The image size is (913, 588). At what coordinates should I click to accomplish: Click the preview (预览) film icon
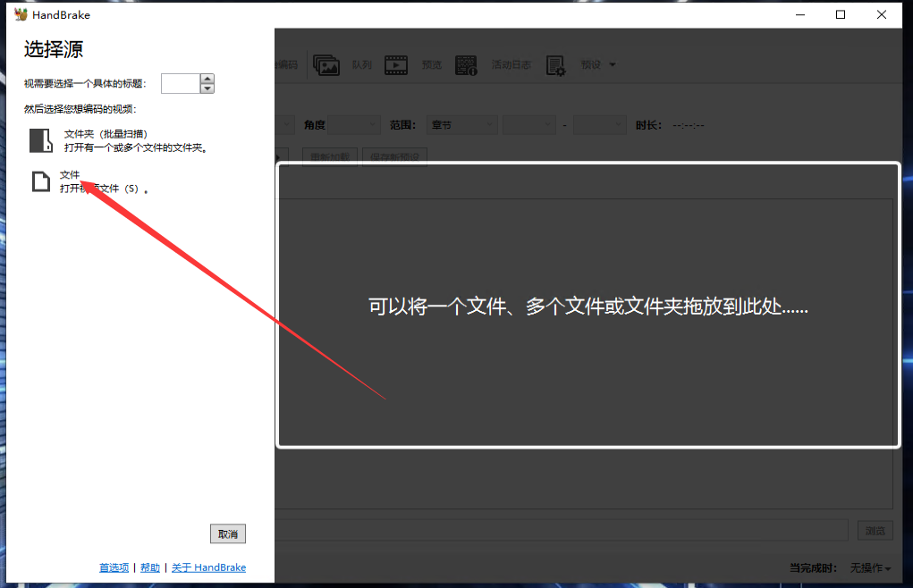click(396, 65)
